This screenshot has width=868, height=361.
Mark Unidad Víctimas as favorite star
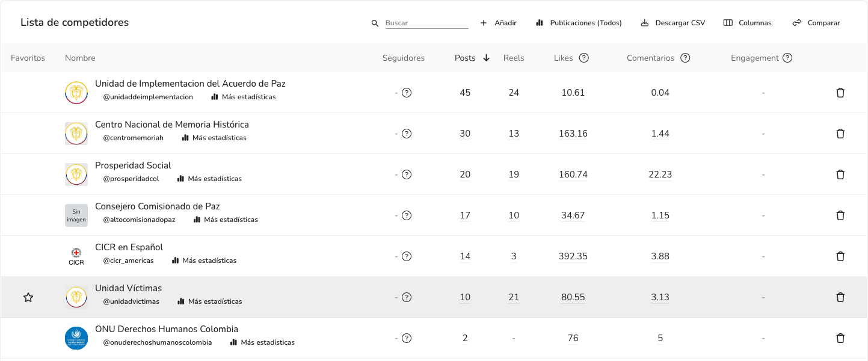pyautogui.click(x=28, y=297)
